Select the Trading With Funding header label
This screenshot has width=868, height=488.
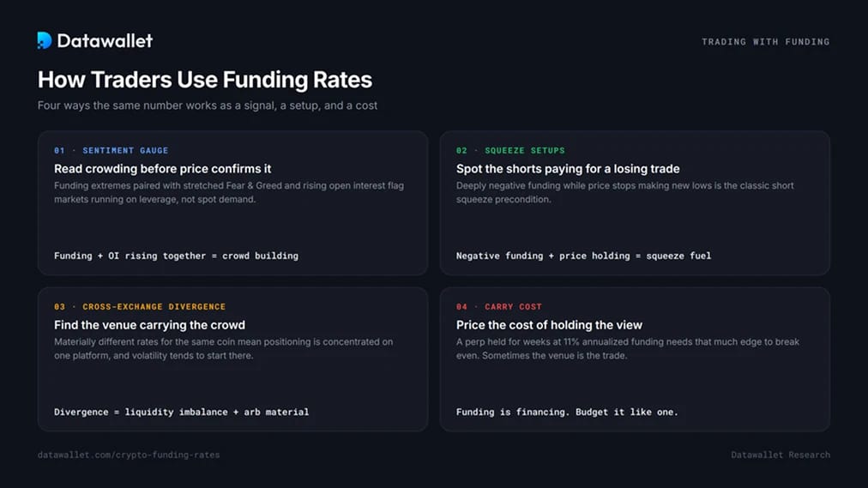pos(766,41)
